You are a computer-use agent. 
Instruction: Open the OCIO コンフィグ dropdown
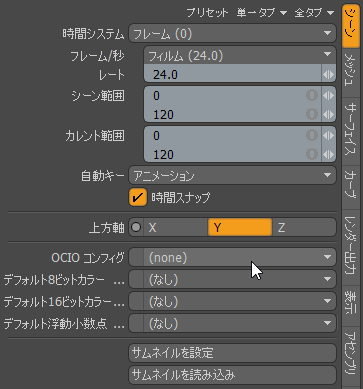[x=232, y=257]
